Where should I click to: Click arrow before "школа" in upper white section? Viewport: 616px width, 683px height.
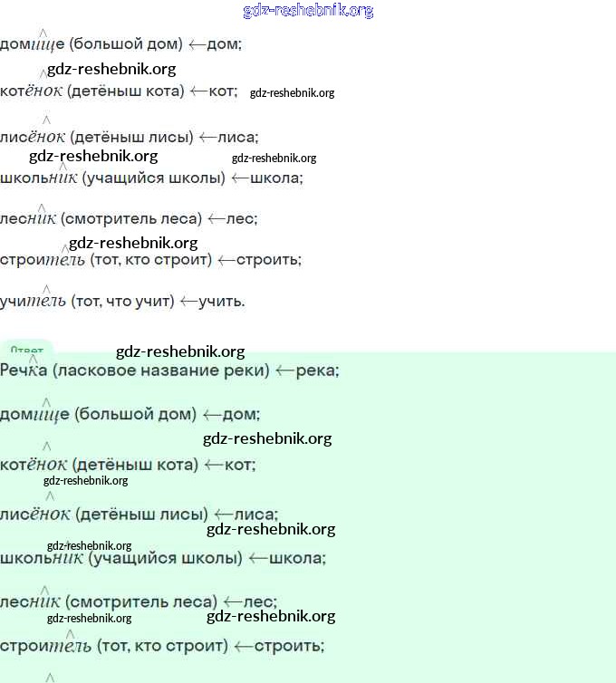coord(239,178)
